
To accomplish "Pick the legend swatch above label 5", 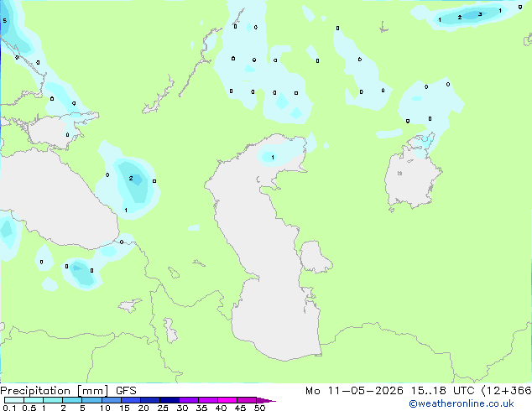I will pos(91,400).
